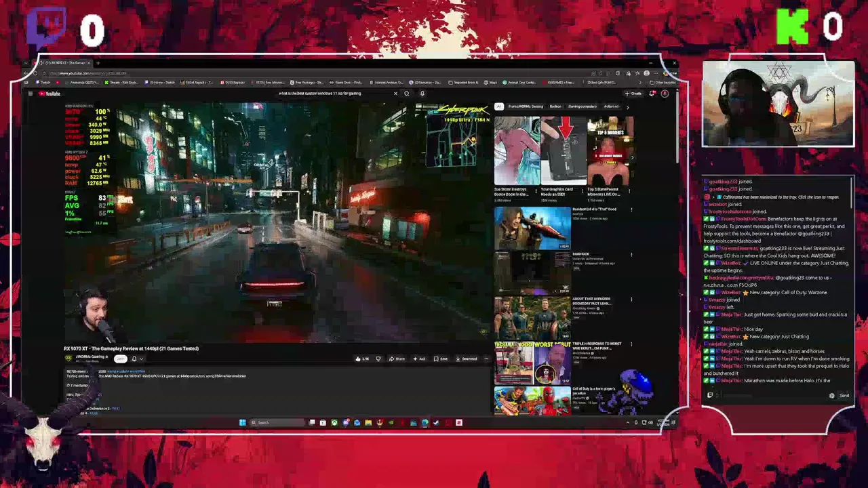Dislike the RX 9070 XT video

point(378,359)
